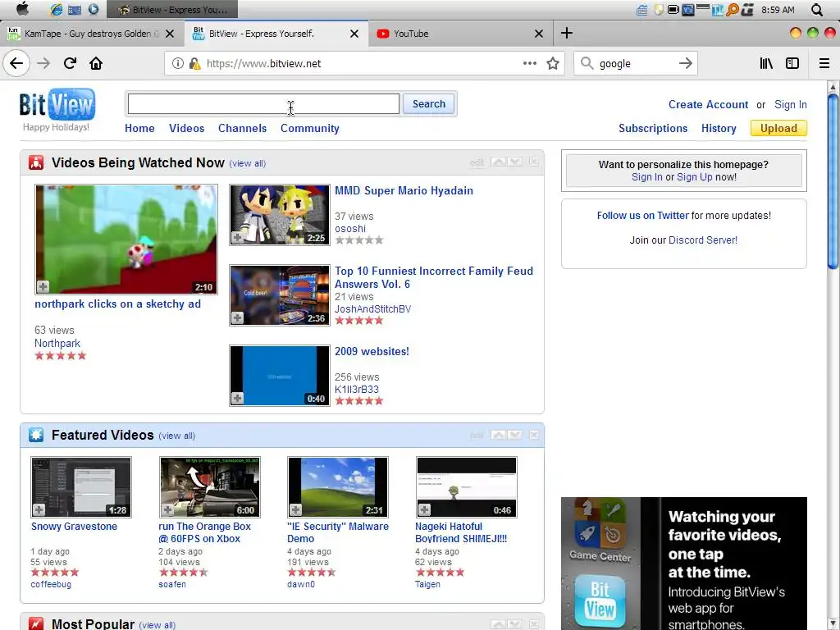Reload the BitView page
Viewport: 840px width, 630px height.
coord(71,64)
